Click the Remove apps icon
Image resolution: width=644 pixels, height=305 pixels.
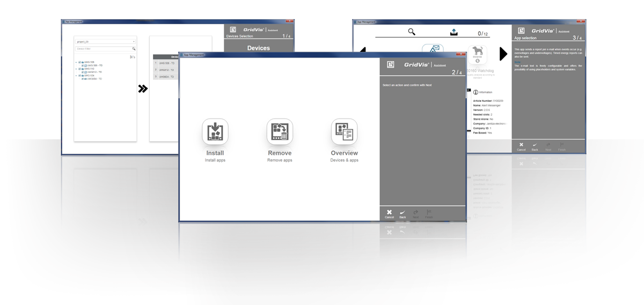tap(280, 132)
